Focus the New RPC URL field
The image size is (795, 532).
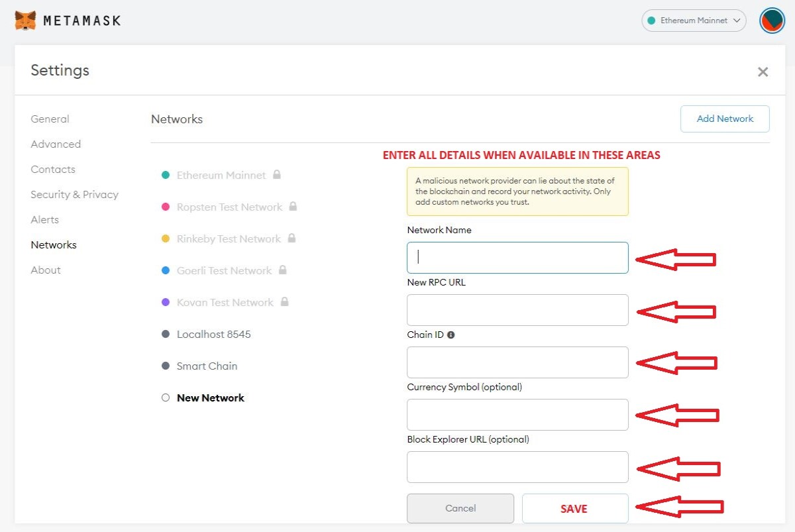tap(517, 310)
